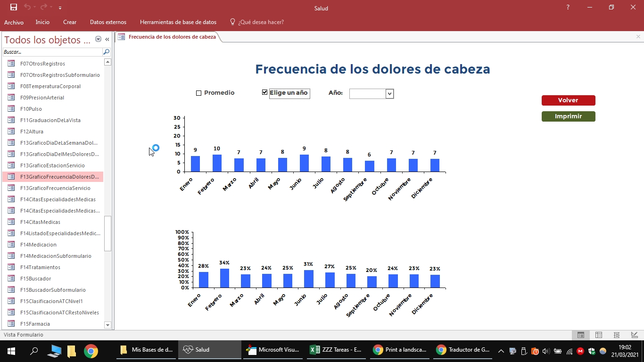Viewport: 644px width, 362px height.
Task: Click the navigation pane scroll up arrow
Action: coord(107,62)
